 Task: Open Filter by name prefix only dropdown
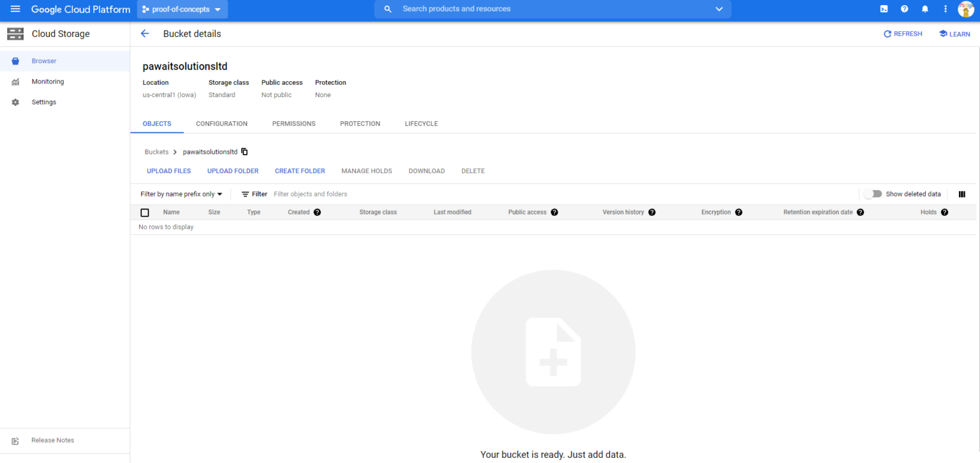click(182, 194)
